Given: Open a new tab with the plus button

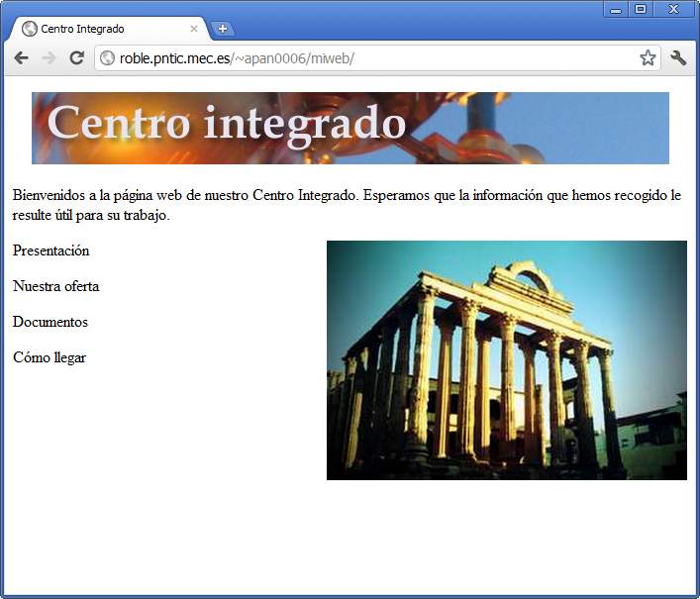Looking at the screenshot, I should coord(223,29).
